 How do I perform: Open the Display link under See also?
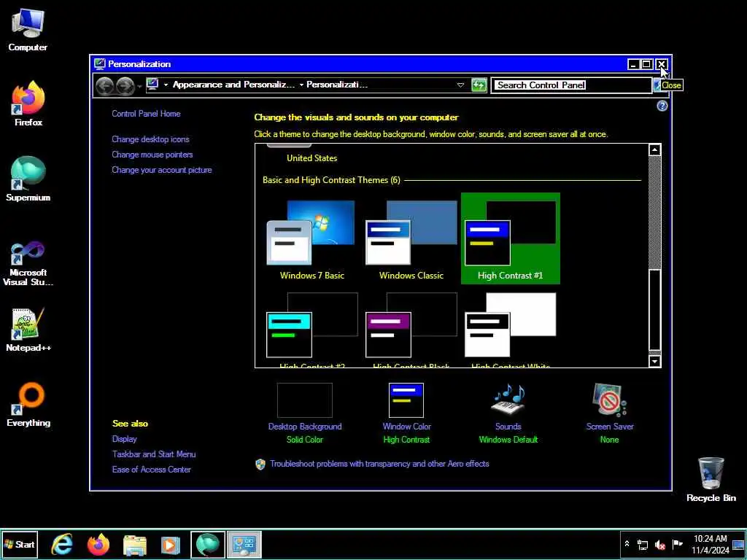(x=124, y=438)
